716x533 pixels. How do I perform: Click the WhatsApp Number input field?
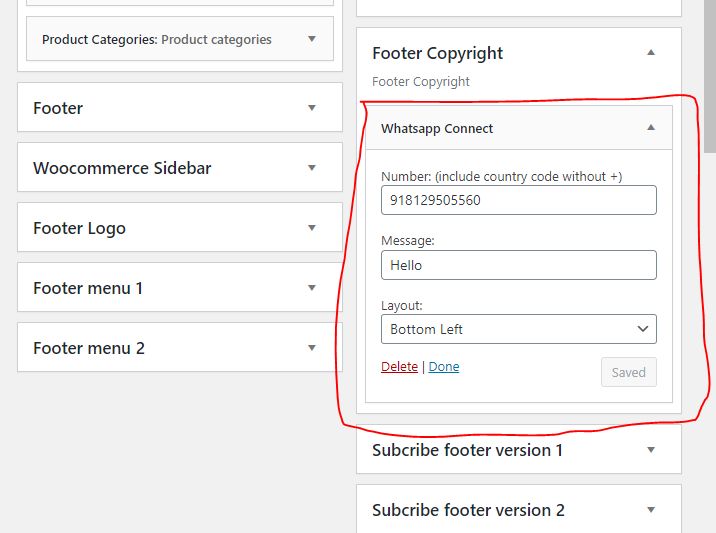(518, 200)
